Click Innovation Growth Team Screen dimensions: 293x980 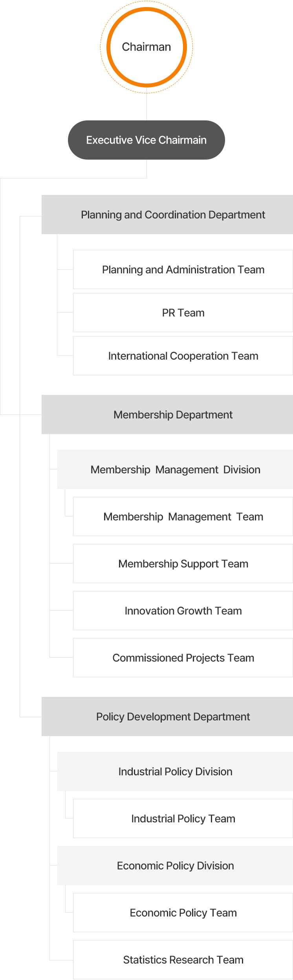click(183, 611)
